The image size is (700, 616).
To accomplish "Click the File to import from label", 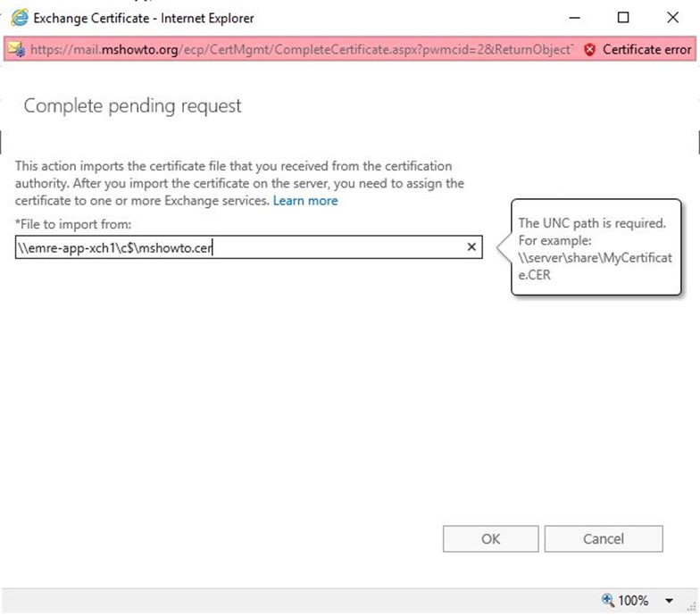I will tap(73, 224).
